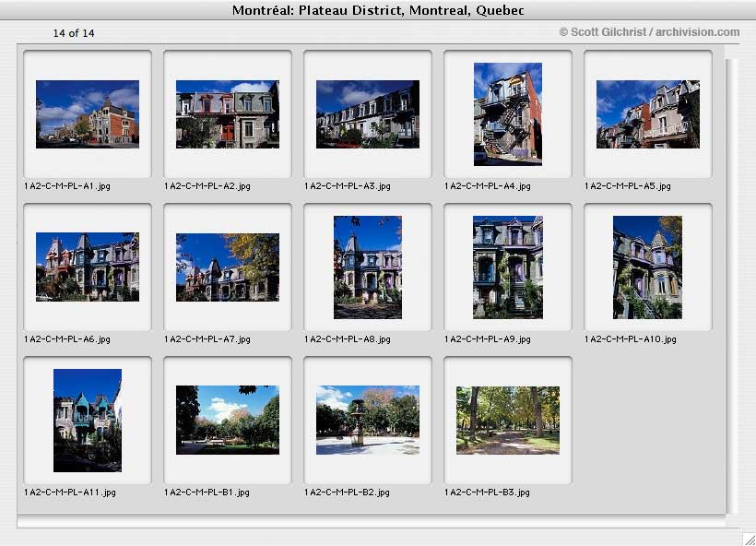Select thumbnail 1A2-C-M-PL-A2.jpg row houses
The image size is (756, 546).
point(228,114)
